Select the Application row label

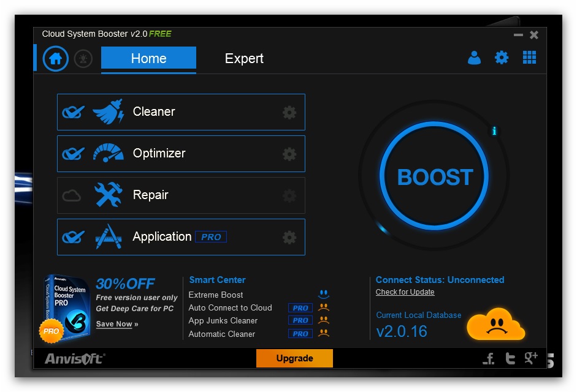pos(162,236)
